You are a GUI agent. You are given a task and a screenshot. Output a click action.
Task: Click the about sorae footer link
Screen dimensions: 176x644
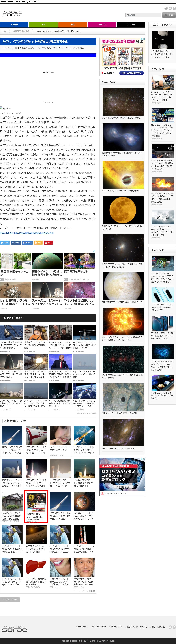point(82,627)
